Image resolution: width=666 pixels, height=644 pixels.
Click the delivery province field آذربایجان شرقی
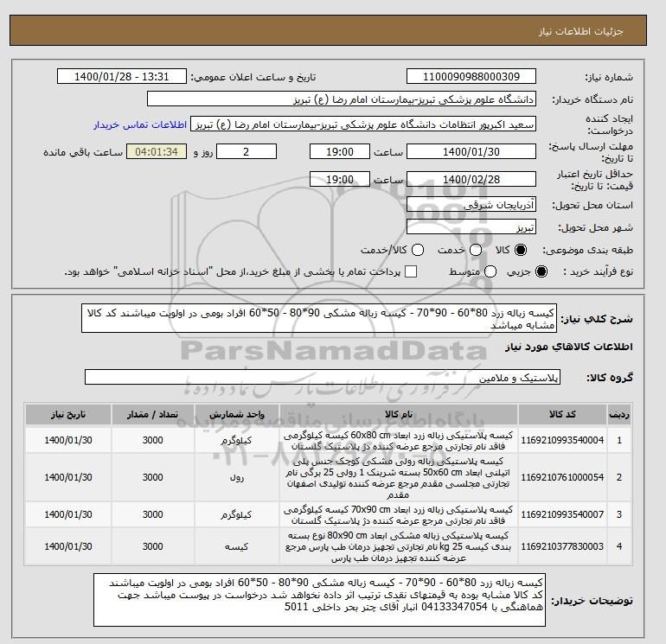tap(471, 205)
